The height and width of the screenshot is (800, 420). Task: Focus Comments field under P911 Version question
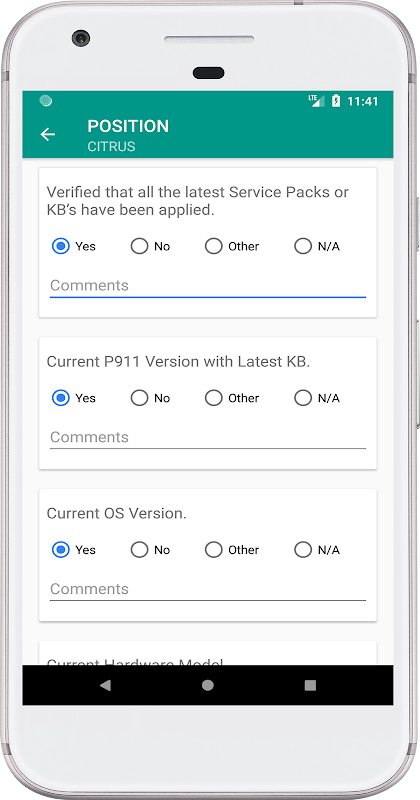(208, 437)
